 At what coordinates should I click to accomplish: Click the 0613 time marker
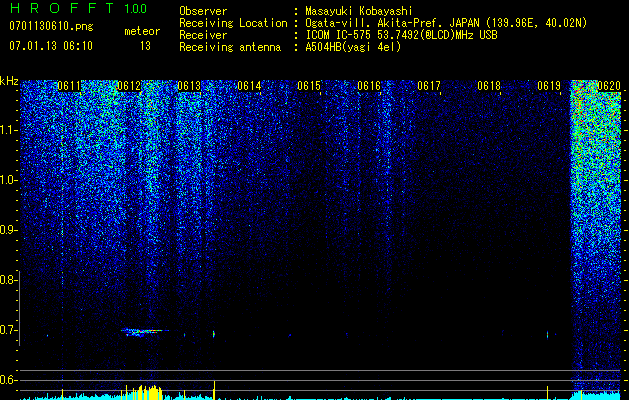(189, 86)
